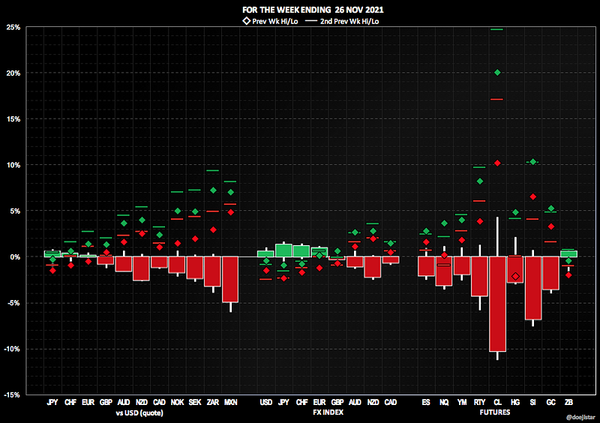Click the green JPY bar in FX Index
The width and height of the screenshot is (600, 423).
click(283, 250)
